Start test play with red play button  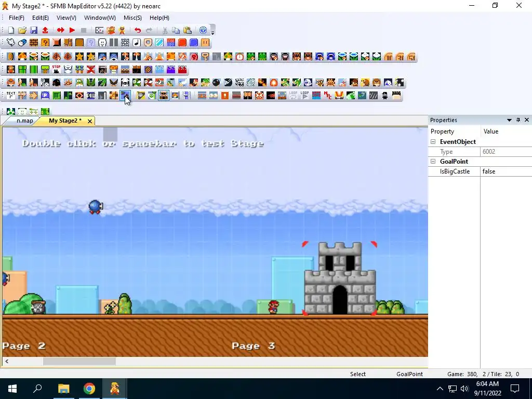[72, 30]
